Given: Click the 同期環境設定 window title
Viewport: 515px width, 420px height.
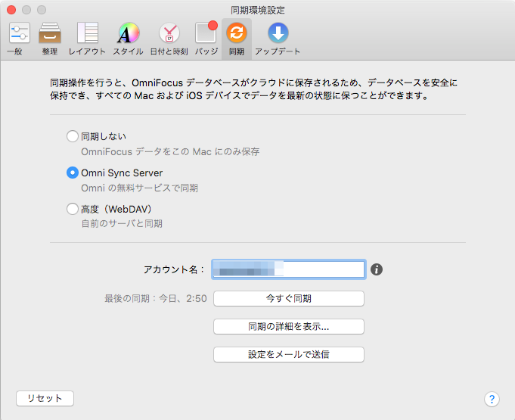Looking at the screenshot, I should 257,10.
